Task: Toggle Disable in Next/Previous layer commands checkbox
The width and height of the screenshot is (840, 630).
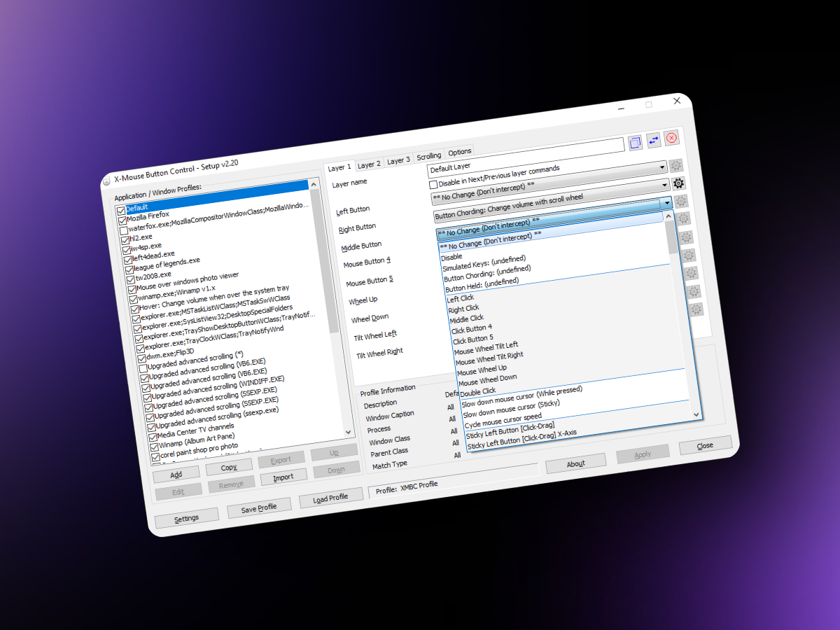Action: 433,184
